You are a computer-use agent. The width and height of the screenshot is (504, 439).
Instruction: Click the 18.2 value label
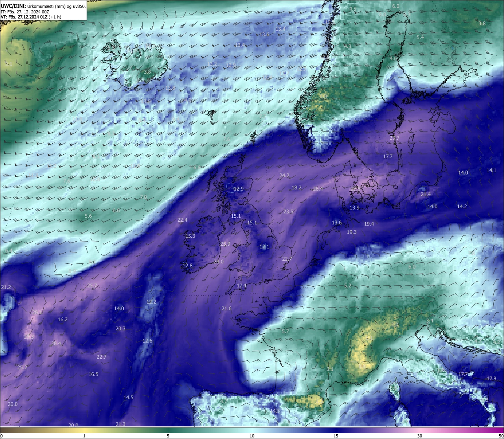coord(296,187)
